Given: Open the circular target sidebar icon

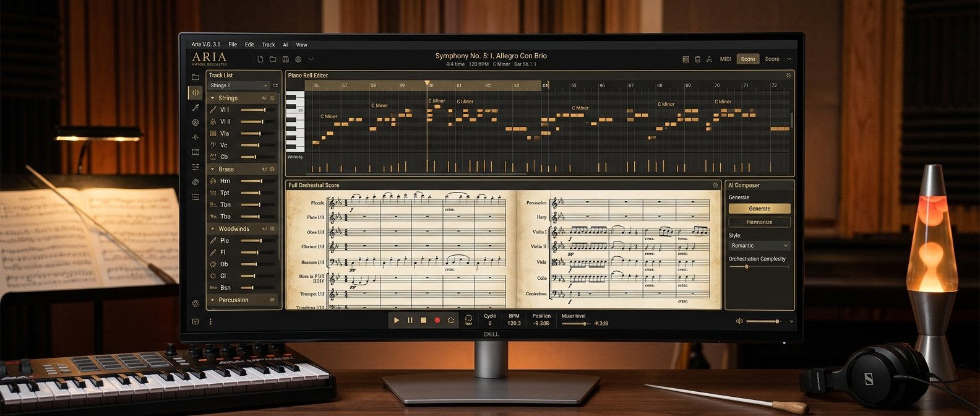Looking at the screenshot, I should pos(196,123).
